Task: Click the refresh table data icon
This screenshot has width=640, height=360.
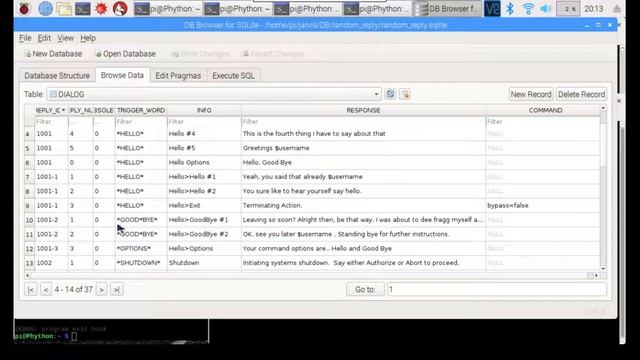Action: tap(390, 94)
